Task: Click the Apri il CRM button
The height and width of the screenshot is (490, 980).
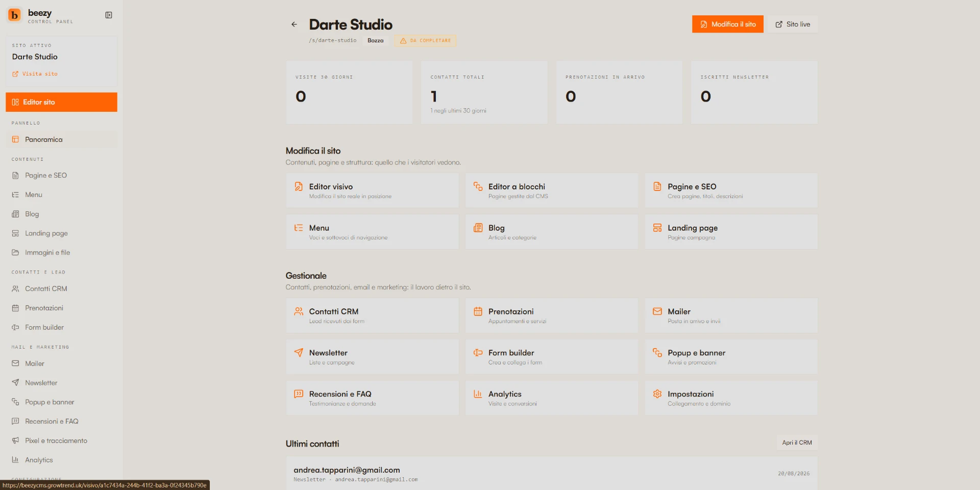Action: coord(797,443)
